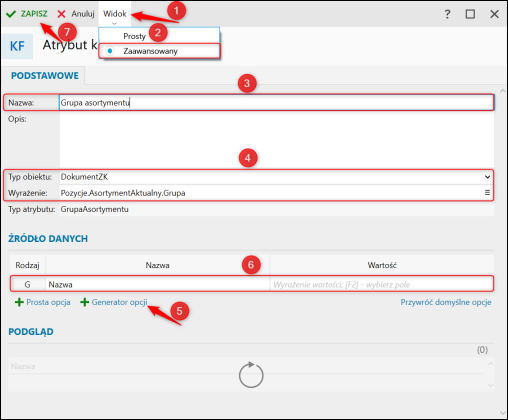
Task: Click the KF attribute logo tile
Action: click(x=17, y=46)
